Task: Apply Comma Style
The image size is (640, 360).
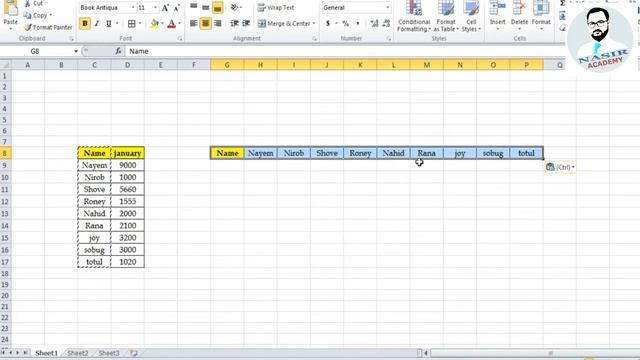Action: click(x=358, y=24)
